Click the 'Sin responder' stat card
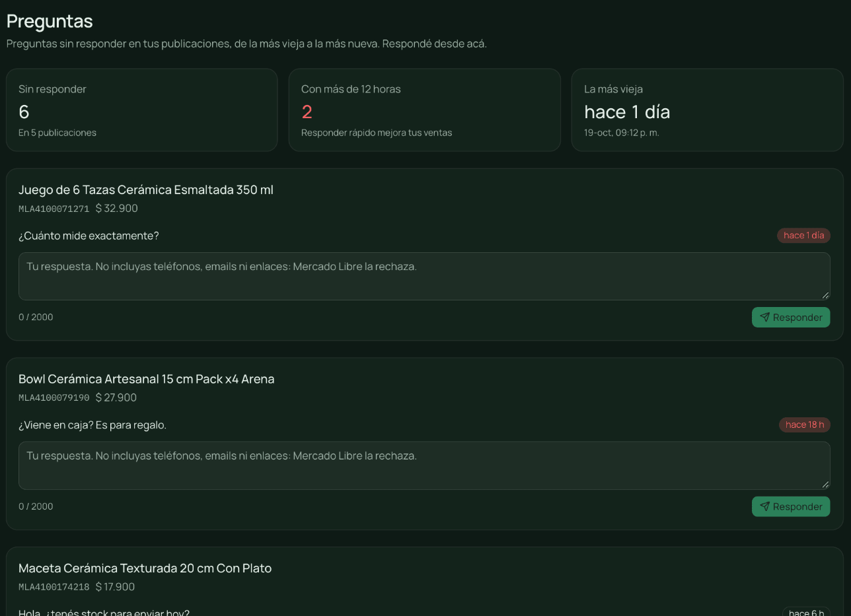851x616 pixels. point(142,110)
